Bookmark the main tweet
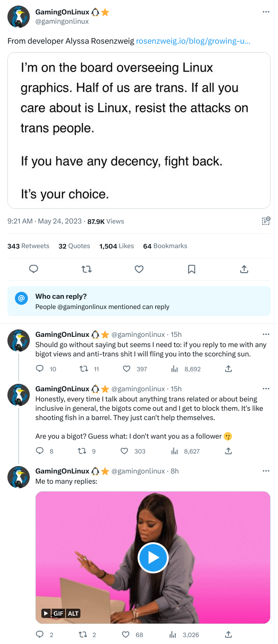Screen dimensions: 278x644 tap(192, 269)
